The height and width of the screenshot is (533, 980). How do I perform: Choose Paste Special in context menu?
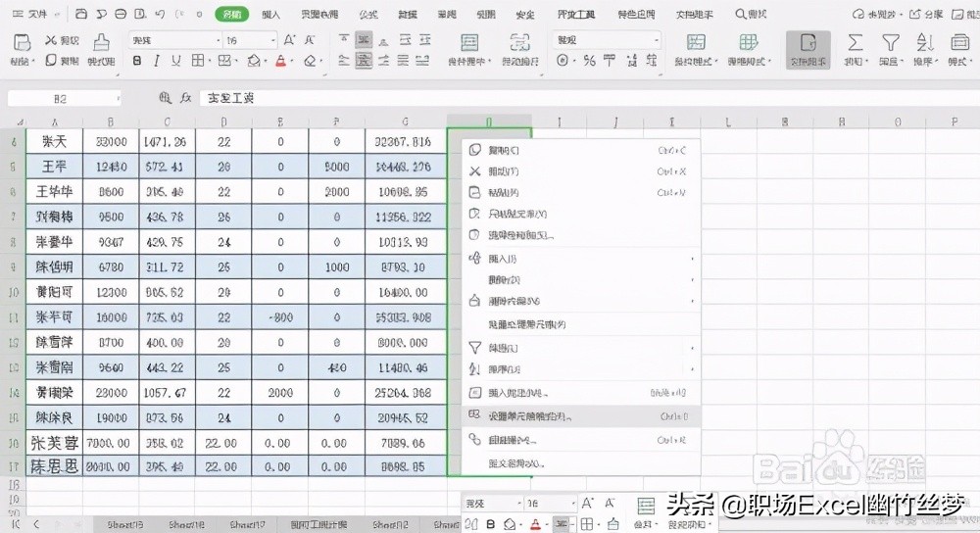coord(580,235)
